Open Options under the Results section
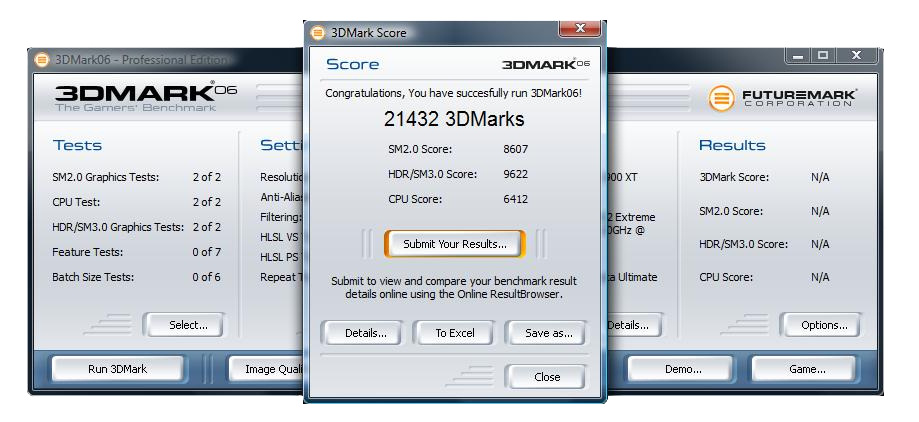The image size is (919, 422). 824,325
